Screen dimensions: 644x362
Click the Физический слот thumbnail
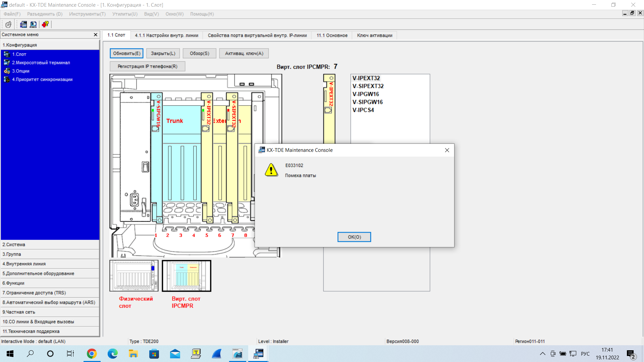pos(134,276)
